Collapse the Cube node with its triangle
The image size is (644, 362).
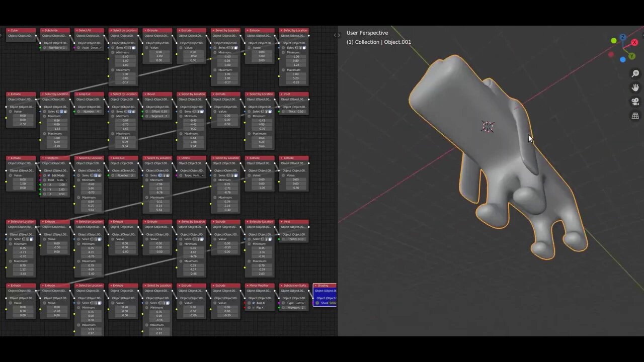tap(9, 31)
